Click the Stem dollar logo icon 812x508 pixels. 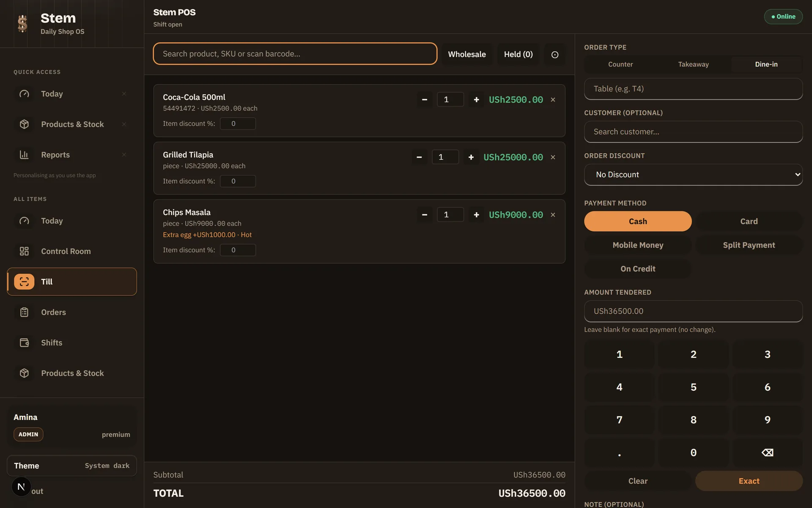coord(23,24)
